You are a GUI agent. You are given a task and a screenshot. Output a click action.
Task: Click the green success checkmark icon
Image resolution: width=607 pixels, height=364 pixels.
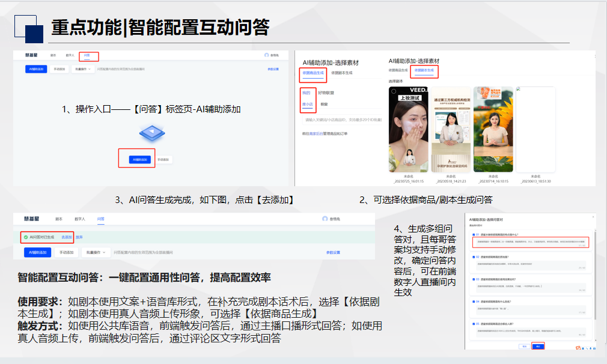(26, 237)
